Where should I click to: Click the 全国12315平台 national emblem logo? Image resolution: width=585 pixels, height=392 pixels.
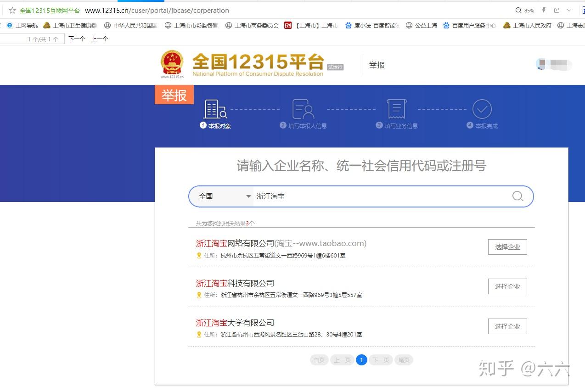coord(172,64)
